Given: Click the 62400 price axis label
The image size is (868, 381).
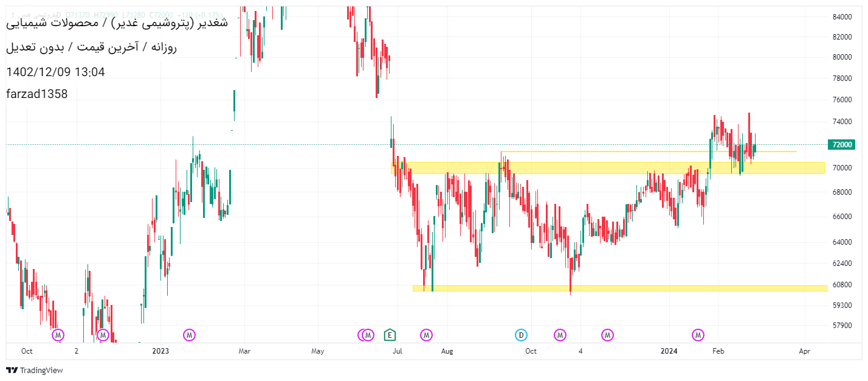Looking at the screenshot, I should coord(841,264).
